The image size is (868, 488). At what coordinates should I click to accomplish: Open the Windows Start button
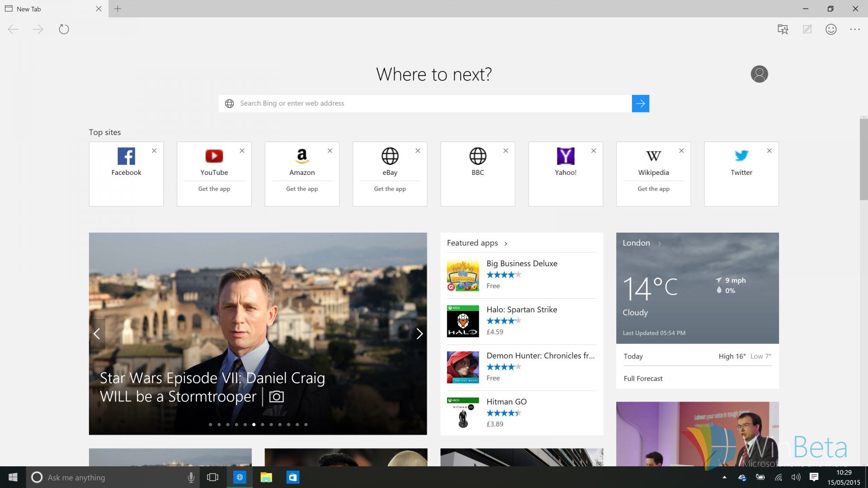click(x=13, y=477)
